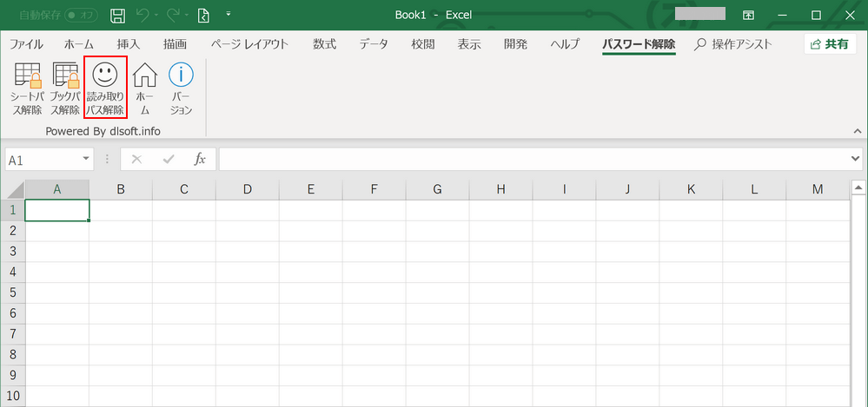
Task: Open the File tab
Action: pos(26,44)
